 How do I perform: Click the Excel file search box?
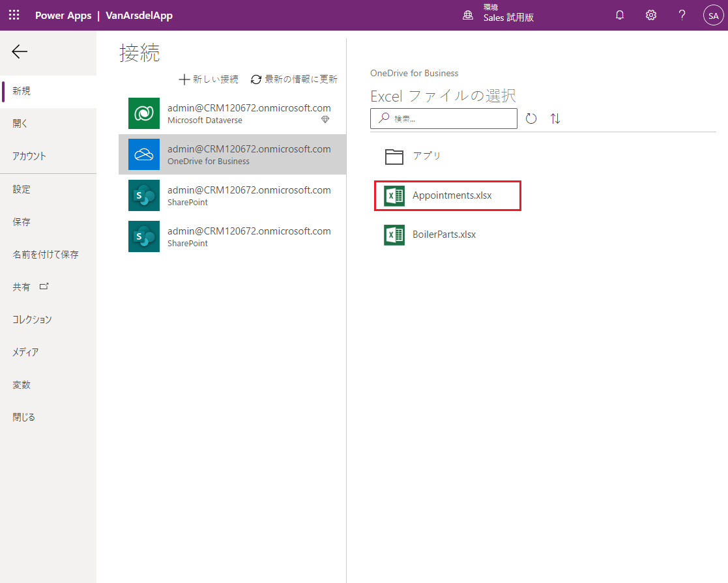[x=443, y=119]
